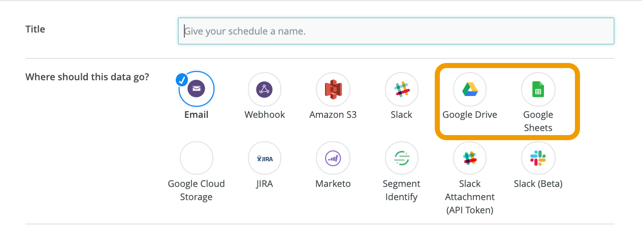The height and width of the screenshot is (225, 644).
Task: Select the Google Sheets icon
Action: [x=538, y=90]
